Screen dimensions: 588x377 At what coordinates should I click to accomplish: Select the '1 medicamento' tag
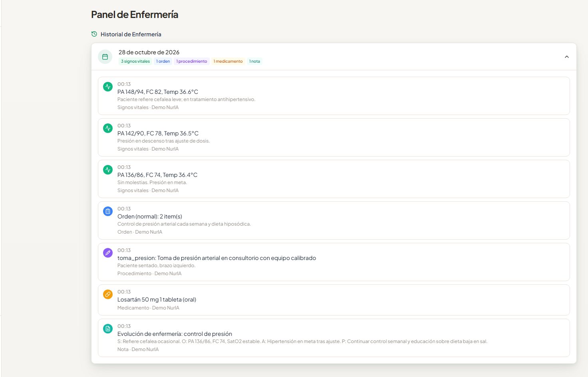coord(228,62)
